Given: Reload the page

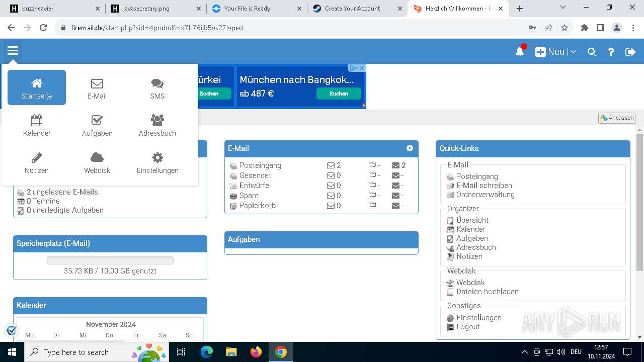Looking at the screenshot, I should [43, 28].
